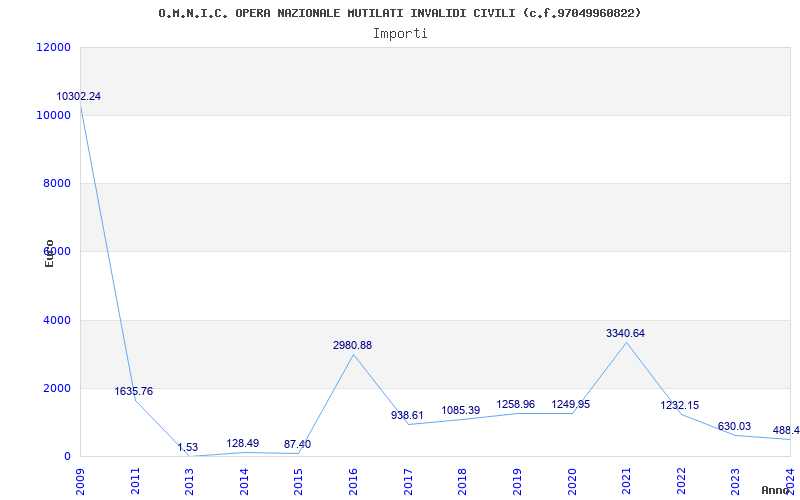
Task: Click the y-axis value 12000
Action: click(x=53, y=47)
